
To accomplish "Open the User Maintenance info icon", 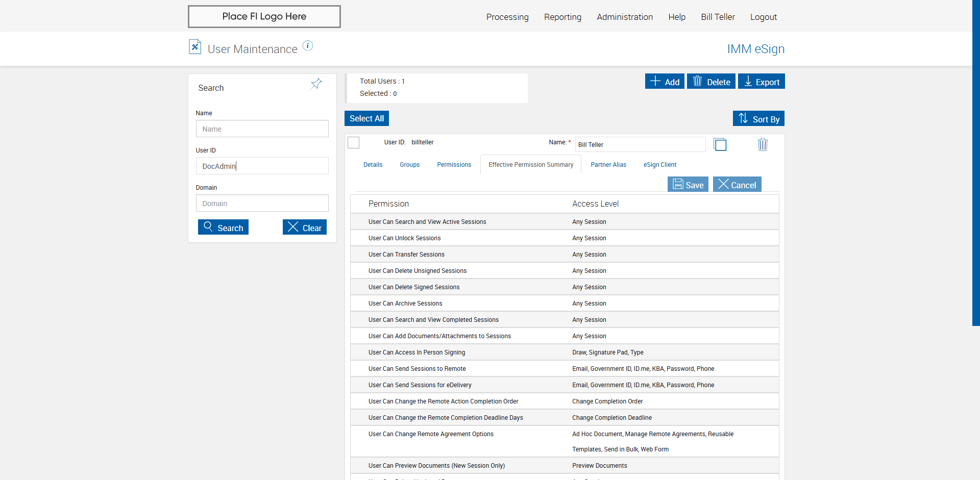I will [308, 45].
